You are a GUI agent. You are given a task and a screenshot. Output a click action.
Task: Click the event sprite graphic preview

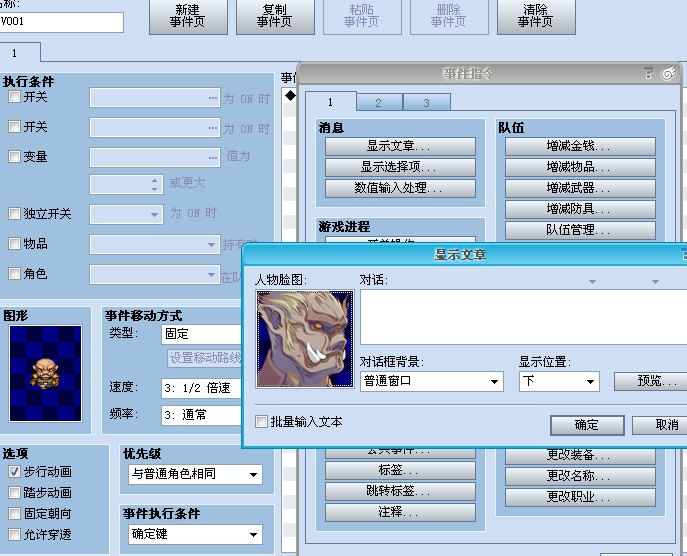point(46,373)
